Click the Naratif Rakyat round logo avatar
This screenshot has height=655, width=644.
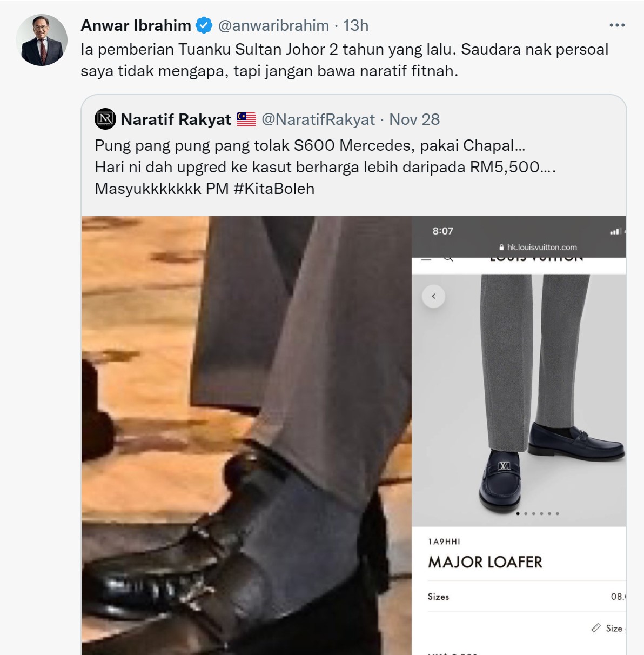[x=105, y=119]
